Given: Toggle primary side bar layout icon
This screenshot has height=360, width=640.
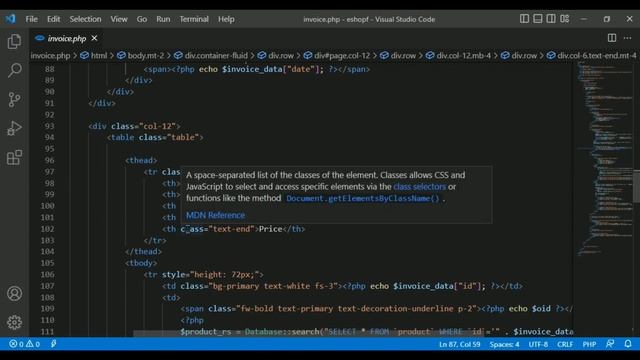Looking at the screenshot, I should click(x=524, y=19).
